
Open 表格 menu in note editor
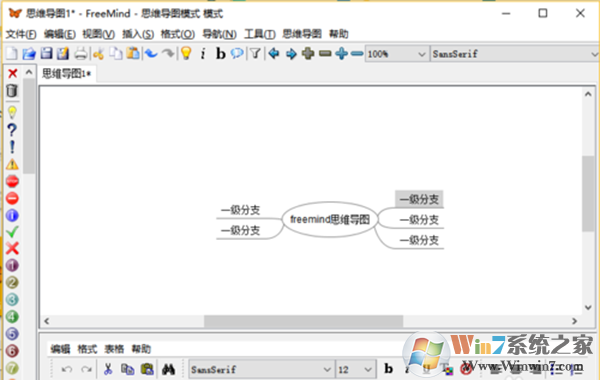tap(114, 349)
